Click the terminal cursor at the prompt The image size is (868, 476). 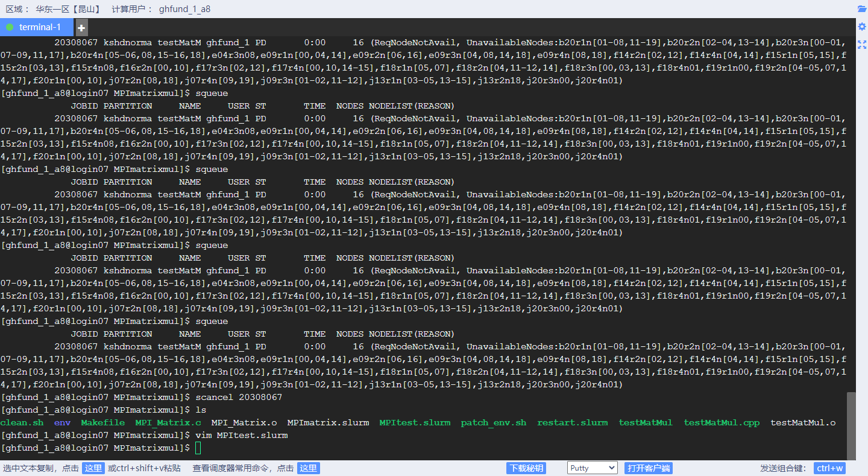[198, 448]
